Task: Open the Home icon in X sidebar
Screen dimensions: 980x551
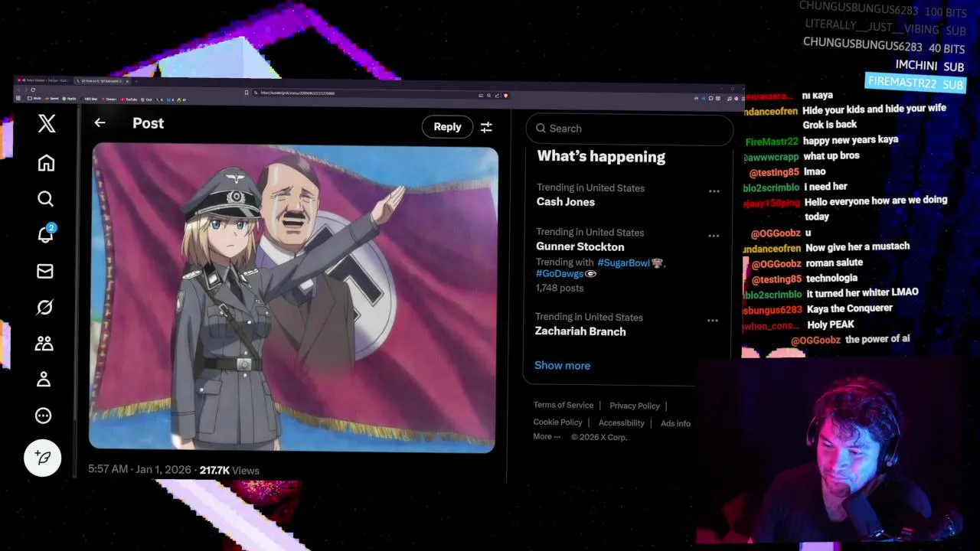Action: [46, 163]
